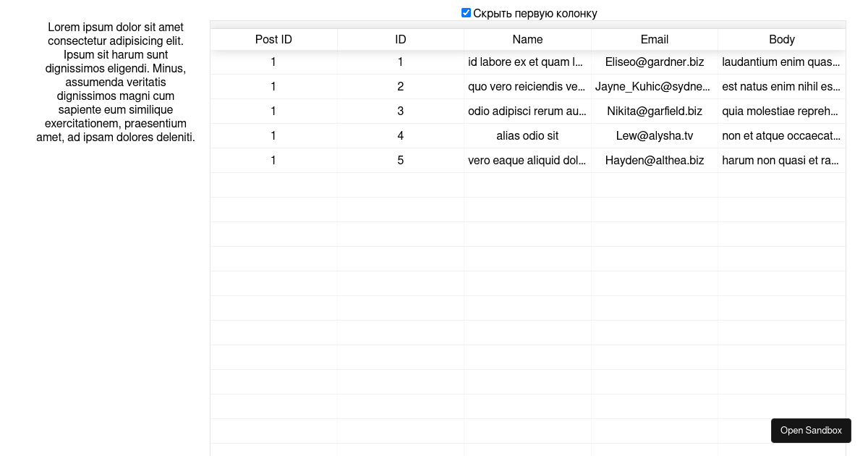This screenshot has width=868, height=456.
Task: Click the "Email" column header
Action: (x=655, y=40)
